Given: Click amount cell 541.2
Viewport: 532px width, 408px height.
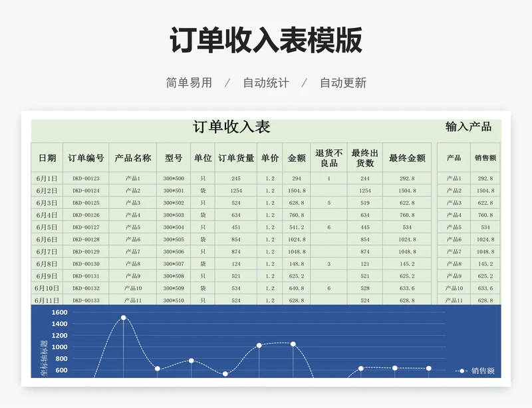Looking at the screenshot, I should click(297, 227).
